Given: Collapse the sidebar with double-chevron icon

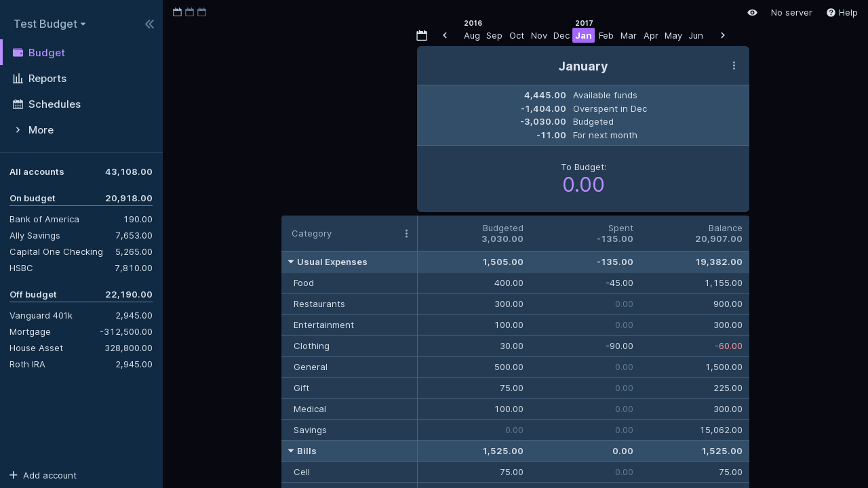Looking at the screenshot, I should [149, 24].
